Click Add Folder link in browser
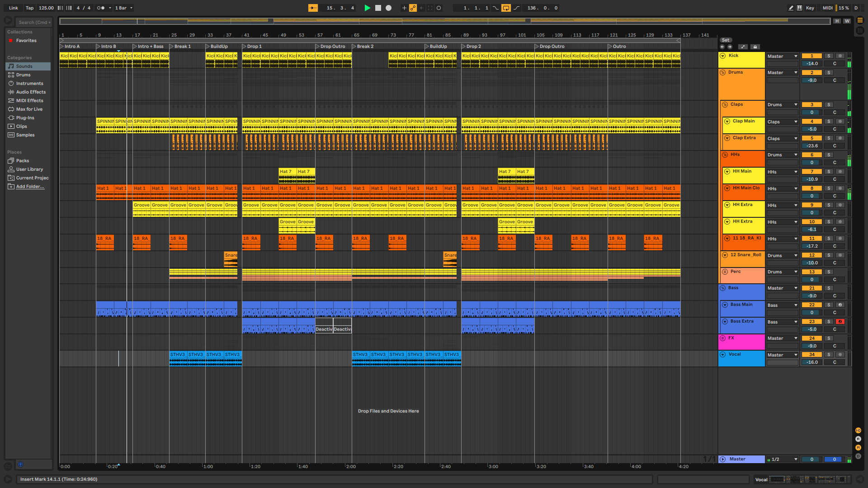This screenshot has width=868, height=488. pyautogui.click(x=30, y=186)
